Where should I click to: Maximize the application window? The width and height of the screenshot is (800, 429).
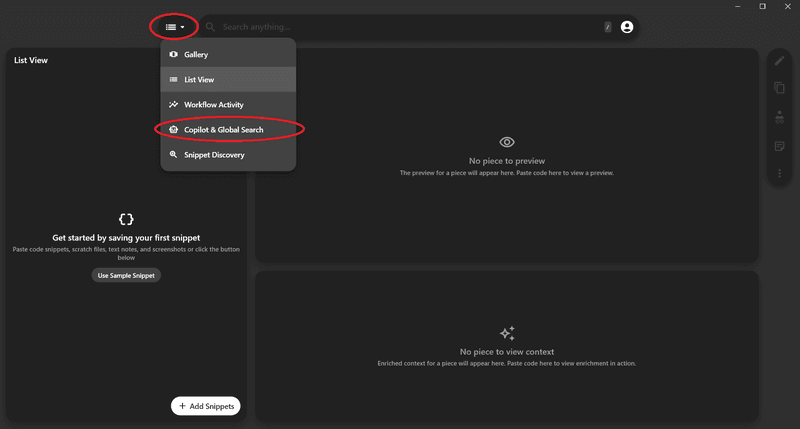click(x=763, y=7)
